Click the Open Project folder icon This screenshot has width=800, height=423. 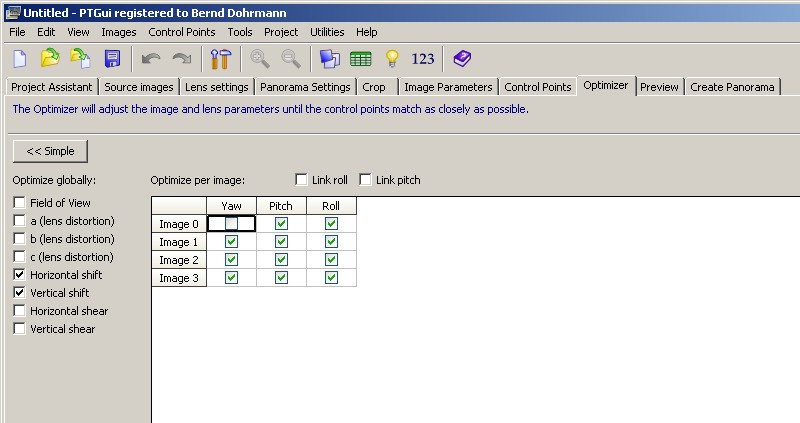click(50, 59)
